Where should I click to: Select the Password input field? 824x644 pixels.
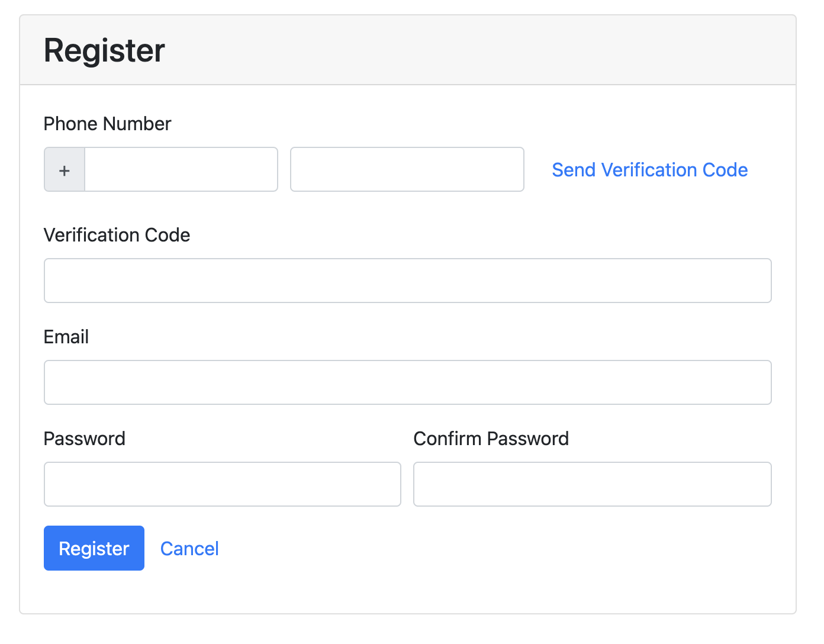pyautogui.click(x=222, y=484)
